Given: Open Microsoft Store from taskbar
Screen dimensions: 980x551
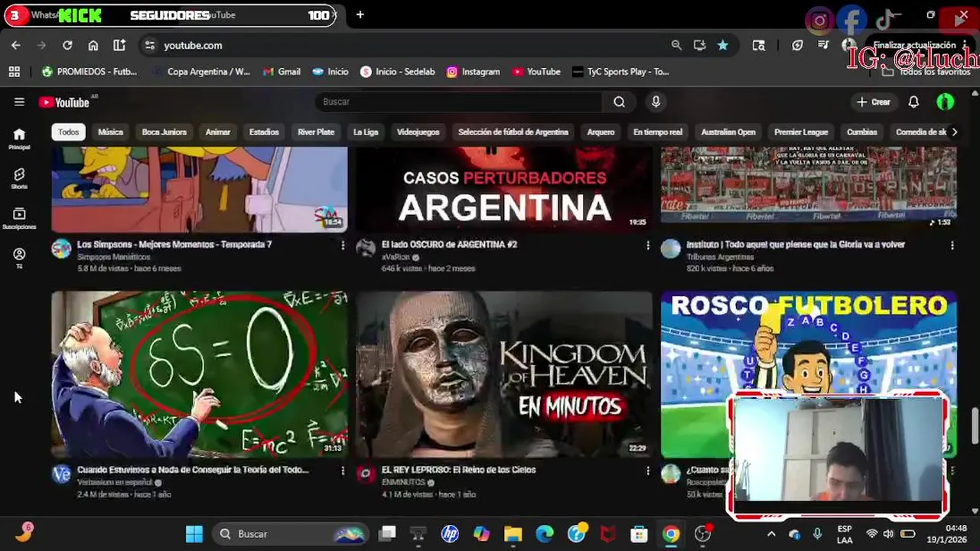Looking at the screenshot, I should [639, 533].
